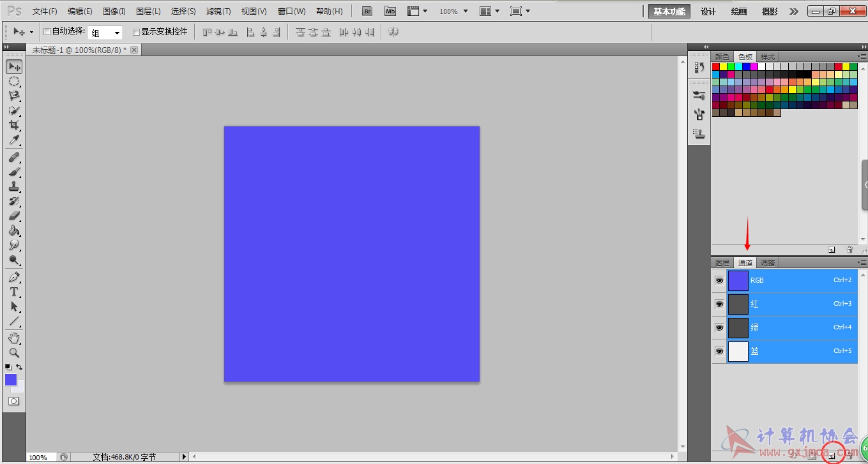The width and height of the screenshot is (868, 464).
Task: Open the 组 auto-select dropdown
Action: (105, 33)
